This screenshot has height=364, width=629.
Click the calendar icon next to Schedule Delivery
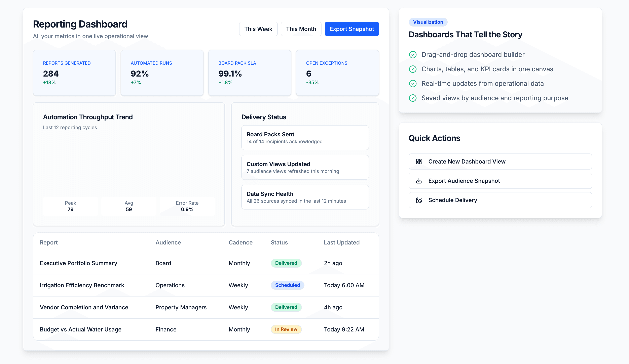coord(419,200)
